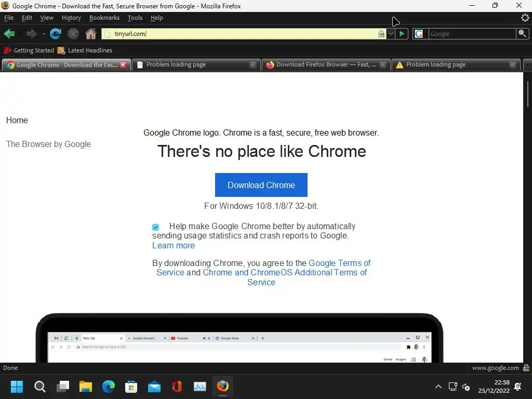532x399 pixels.
Task: Launch Microsoft Edge from taskbar
Action: point(109,387)
